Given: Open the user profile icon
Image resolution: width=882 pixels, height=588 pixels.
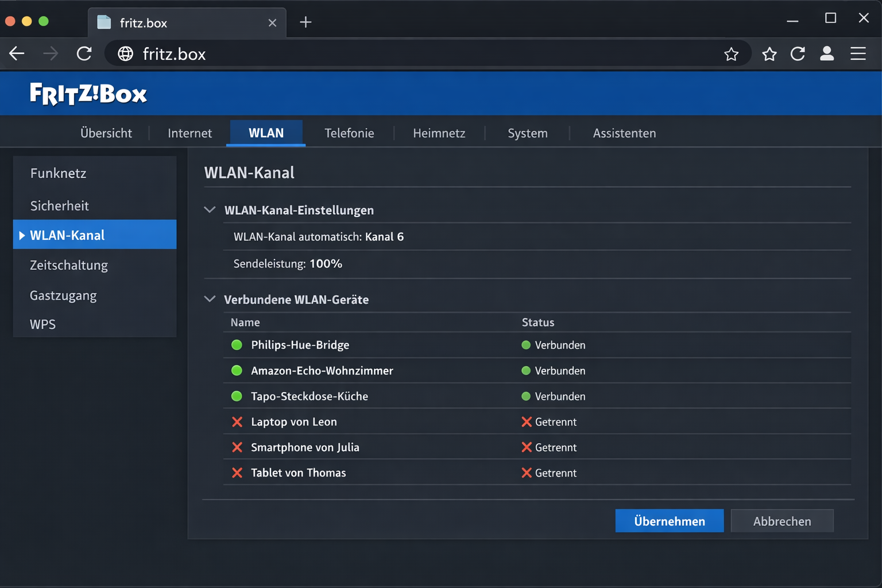Looking at the screenshot, I should click(827, 54).
